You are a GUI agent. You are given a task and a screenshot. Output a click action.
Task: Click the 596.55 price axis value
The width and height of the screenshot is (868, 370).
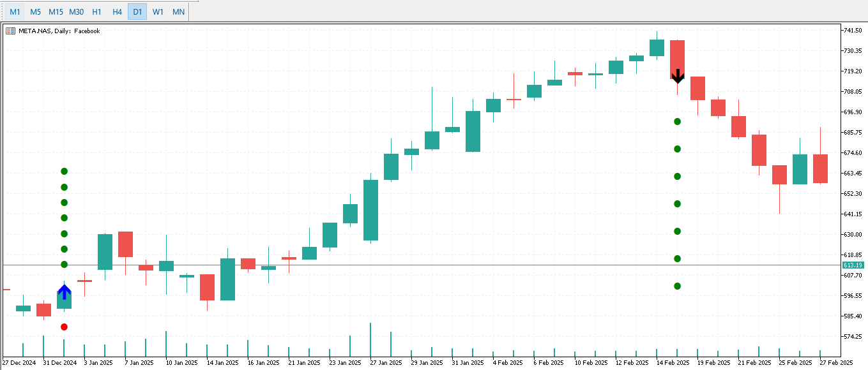tap(853, 296)
